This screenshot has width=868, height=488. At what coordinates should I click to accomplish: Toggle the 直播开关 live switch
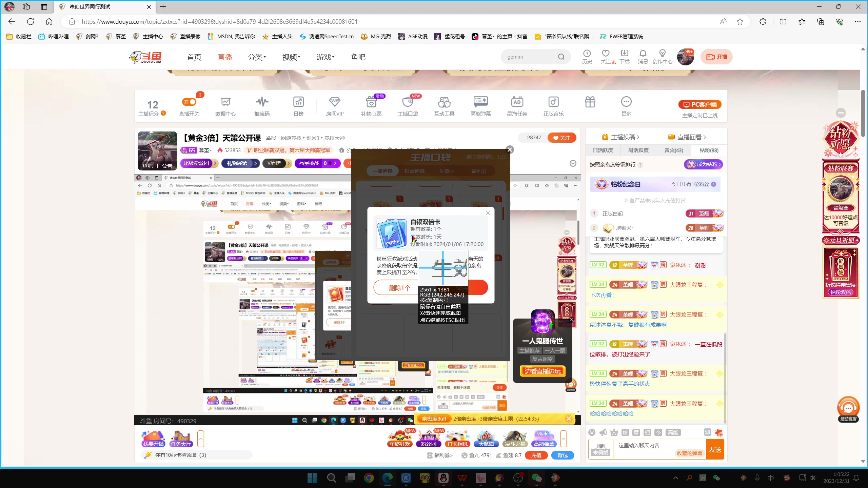point(189,102)
